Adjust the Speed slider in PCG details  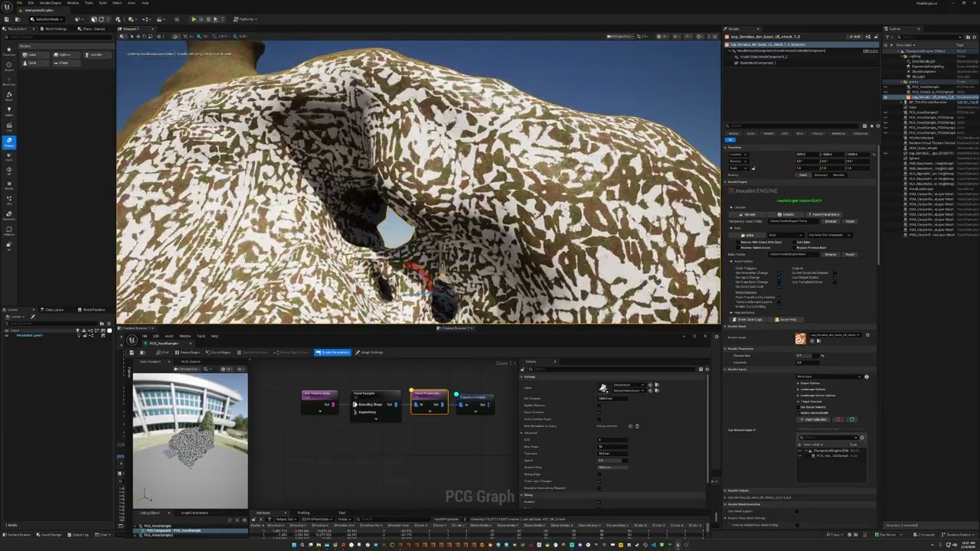(x=612, y=461)
